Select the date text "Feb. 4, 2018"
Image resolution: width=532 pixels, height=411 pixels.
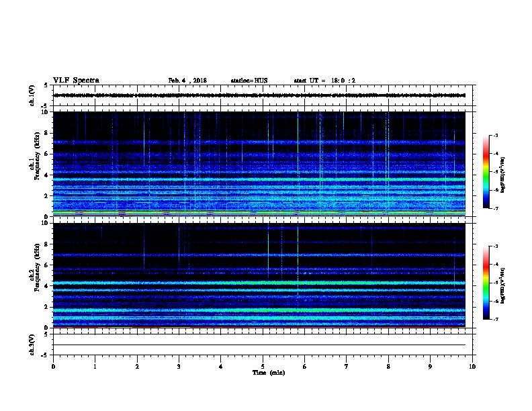tap(187, 81)
